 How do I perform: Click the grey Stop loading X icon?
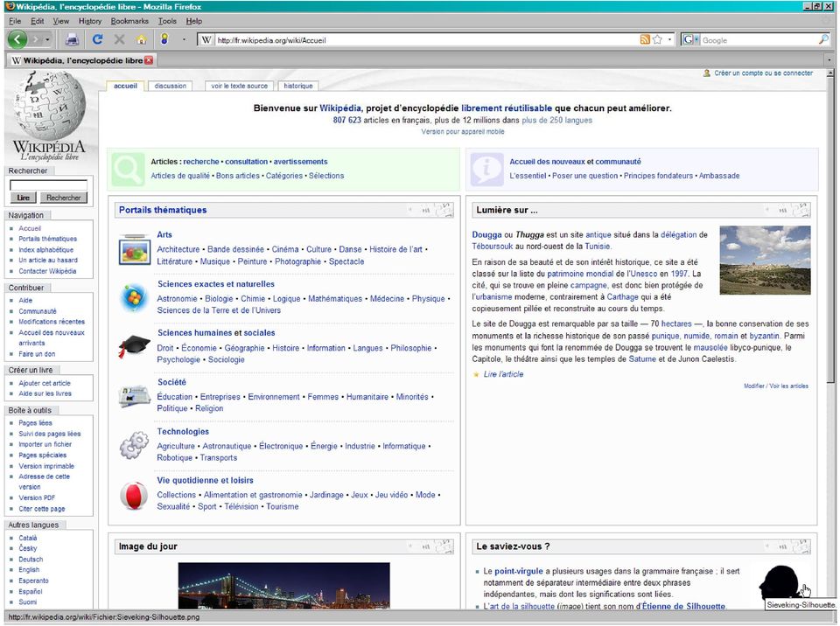[x=120, y=39]
